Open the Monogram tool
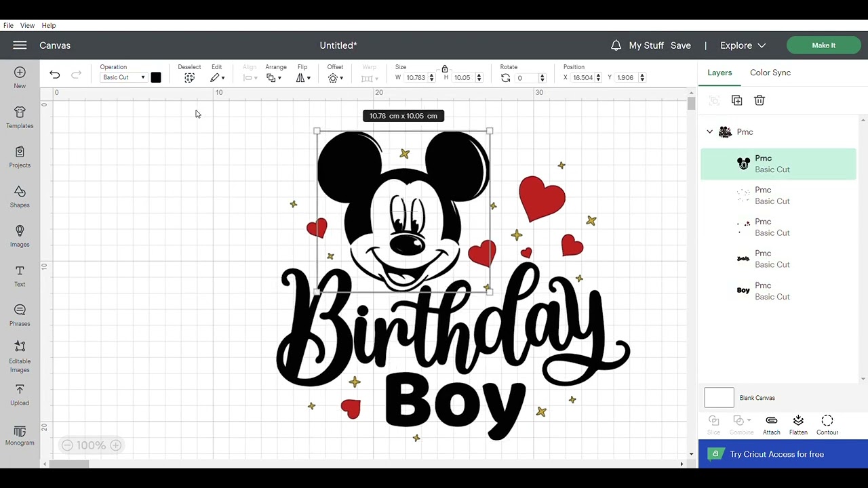 coord(20,436)
